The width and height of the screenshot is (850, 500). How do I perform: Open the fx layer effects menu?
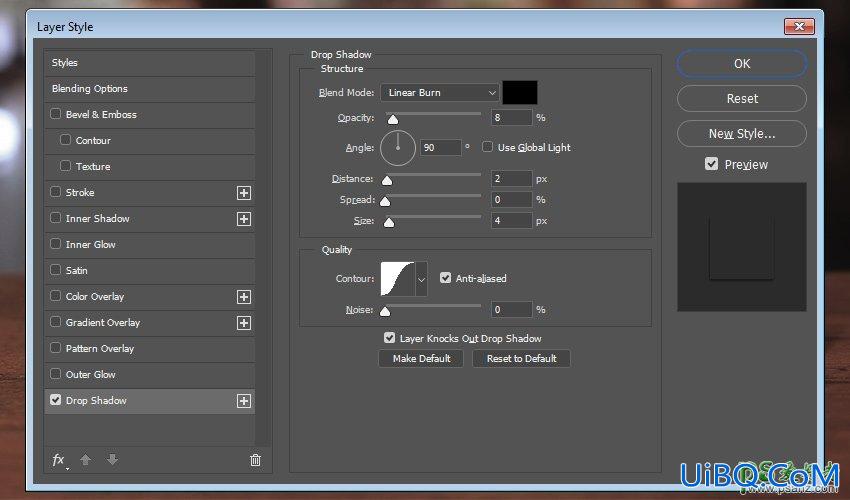click(x=59, y=460)
